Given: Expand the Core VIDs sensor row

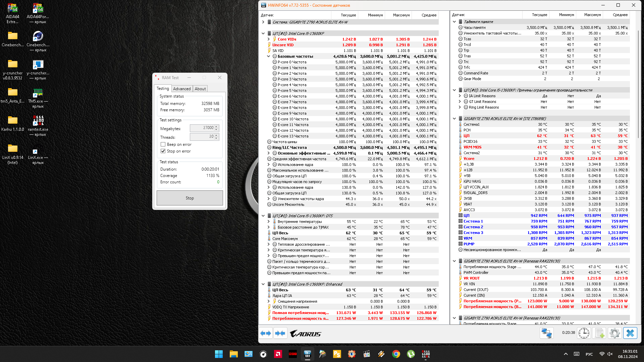Looking at the screenshot, I should (x=268, y=39).
